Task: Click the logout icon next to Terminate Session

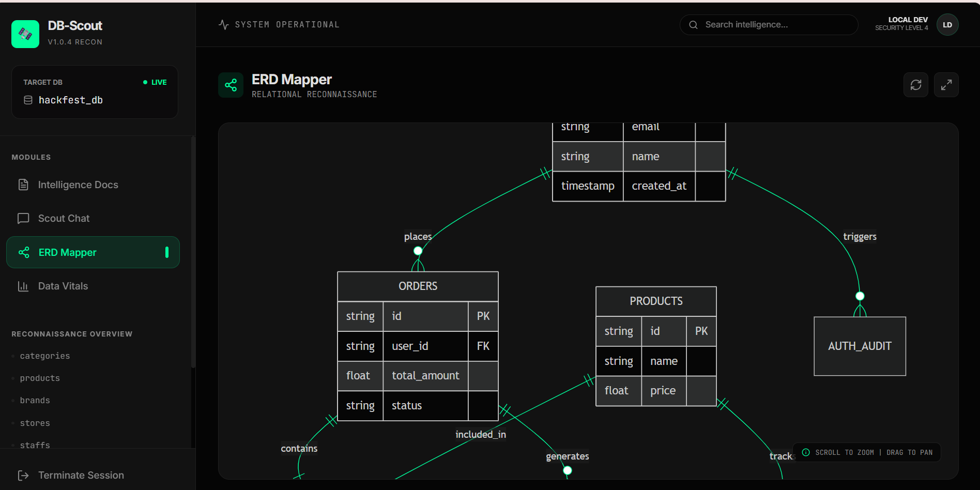Action: coord(23,475)
